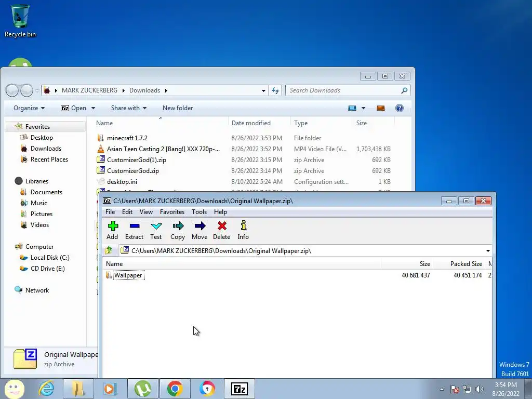Click the Add button in 7-Zip toolbar
Image resolution: width=532 pixels, height=399 pixels.
pos(112,230)
